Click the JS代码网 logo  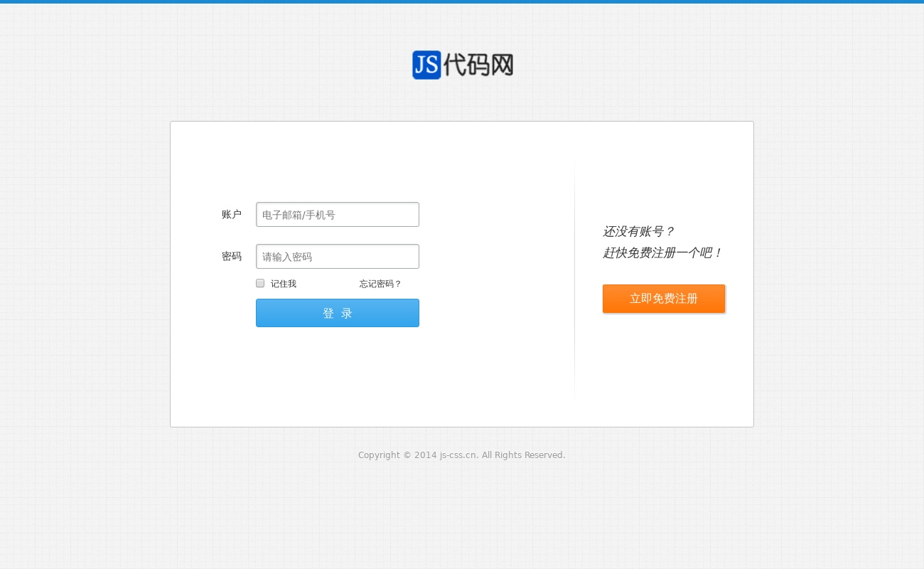click(463, 65)
